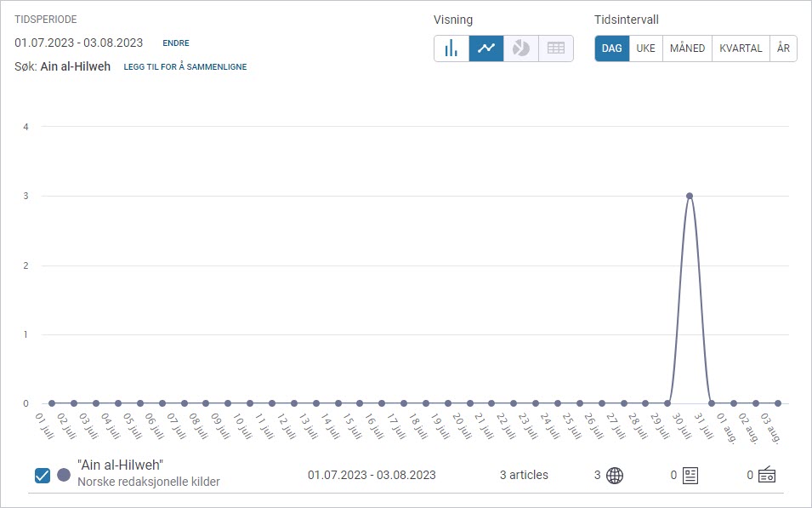Screen dimensions: 812x508
Task: Click LEGG TIL FOR Å SAMMENLIGNE link
Action: tap(185, 67)
